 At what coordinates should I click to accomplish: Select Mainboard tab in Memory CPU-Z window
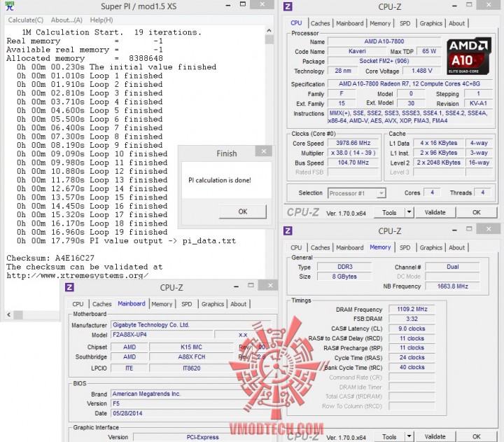350,247
